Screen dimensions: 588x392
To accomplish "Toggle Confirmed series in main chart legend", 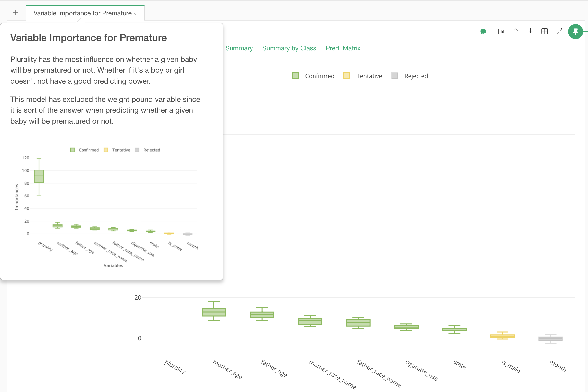I will click(313, 76).
